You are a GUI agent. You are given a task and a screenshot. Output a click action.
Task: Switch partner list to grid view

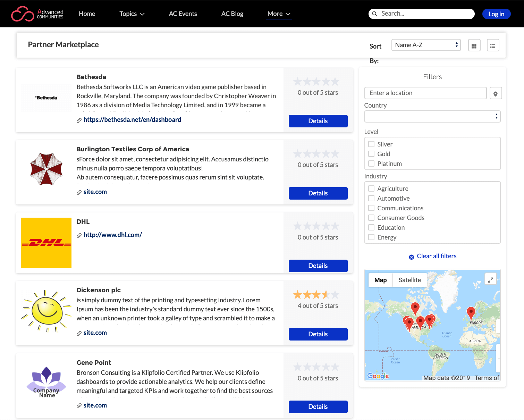click(474, 45)
